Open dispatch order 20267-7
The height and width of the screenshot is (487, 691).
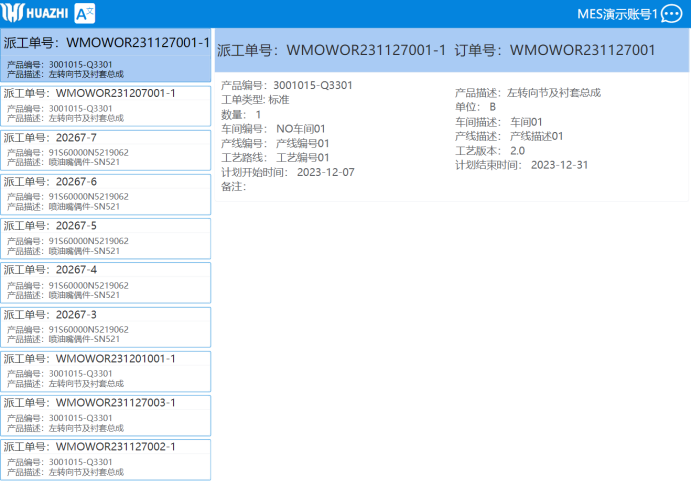[106, 149]
